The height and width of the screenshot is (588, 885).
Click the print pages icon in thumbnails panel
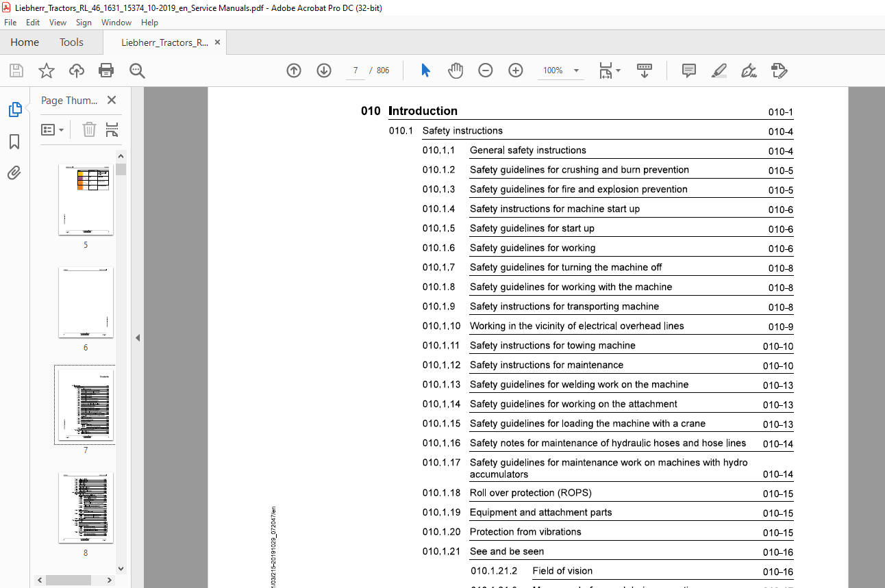(x=112, y=129)
